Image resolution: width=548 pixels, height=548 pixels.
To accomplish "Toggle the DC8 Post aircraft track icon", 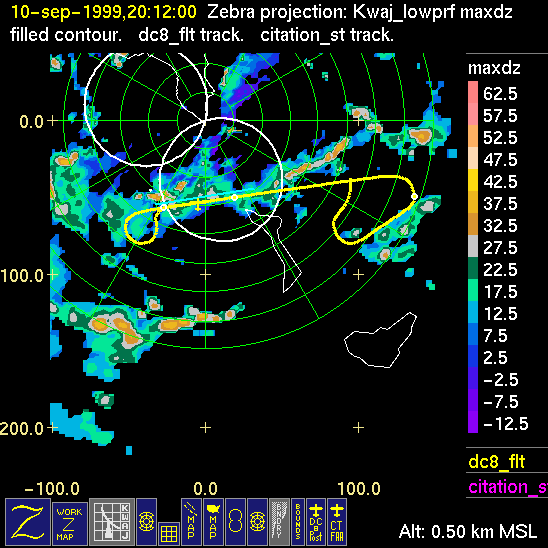I will click(316, 522).
